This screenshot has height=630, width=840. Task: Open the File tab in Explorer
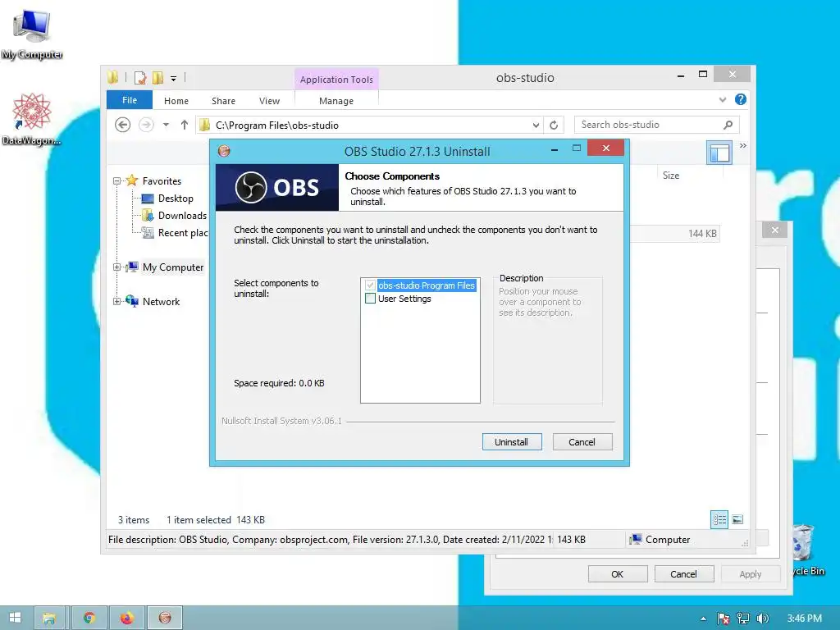[129, 100]
